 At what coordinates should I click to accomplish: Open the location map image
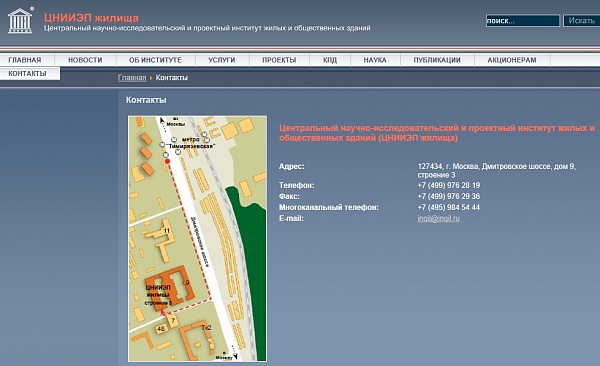tap(197, 239)
